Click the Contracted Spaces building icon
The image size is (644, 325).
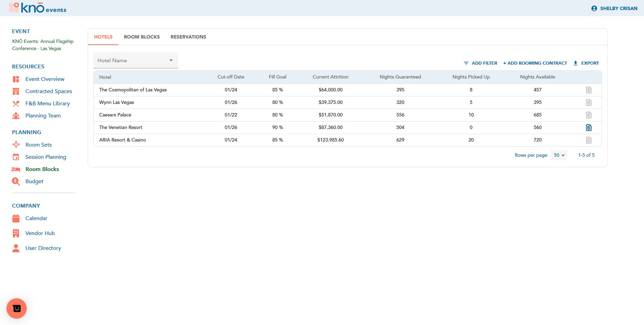[16, 91]
